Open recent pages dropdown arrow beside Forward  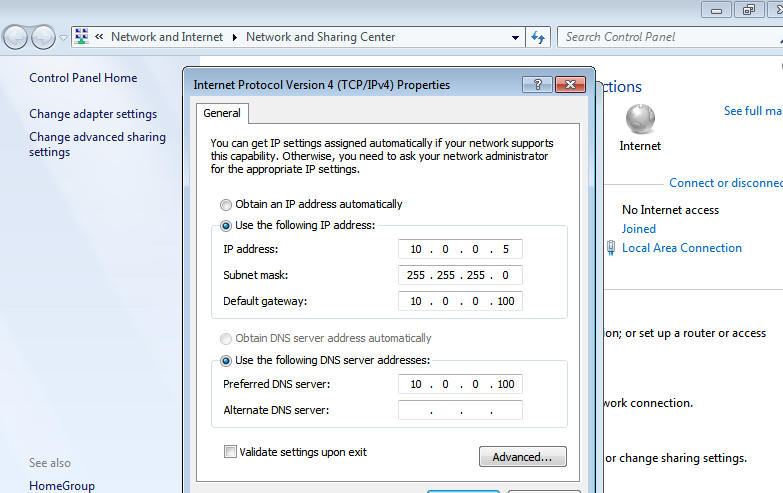[63, 37]
